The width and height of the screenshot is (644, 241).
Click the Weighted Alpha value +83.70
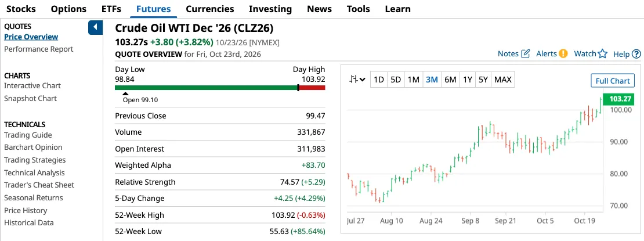pos(313,166)
